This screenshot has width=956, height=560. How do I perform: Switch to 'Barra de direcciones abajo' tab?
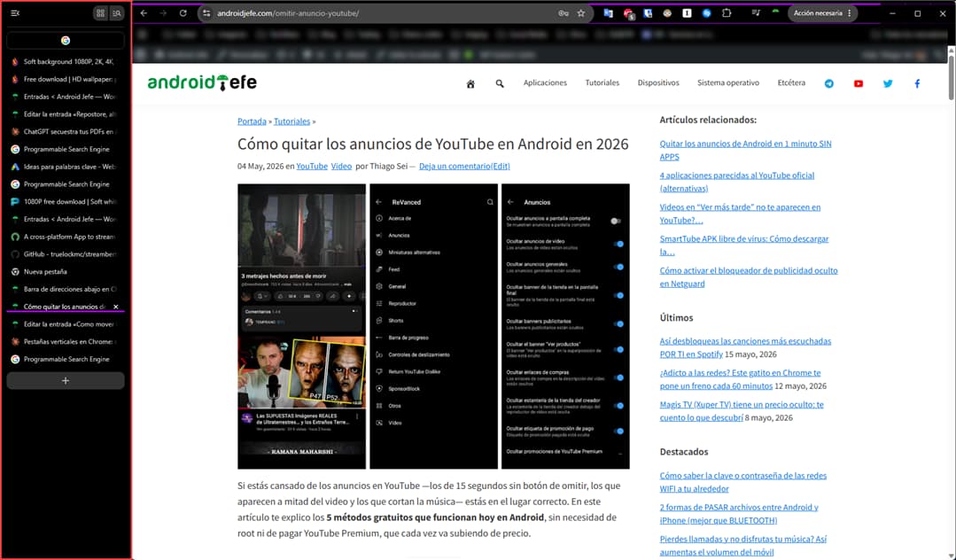(x=66, y=289)
